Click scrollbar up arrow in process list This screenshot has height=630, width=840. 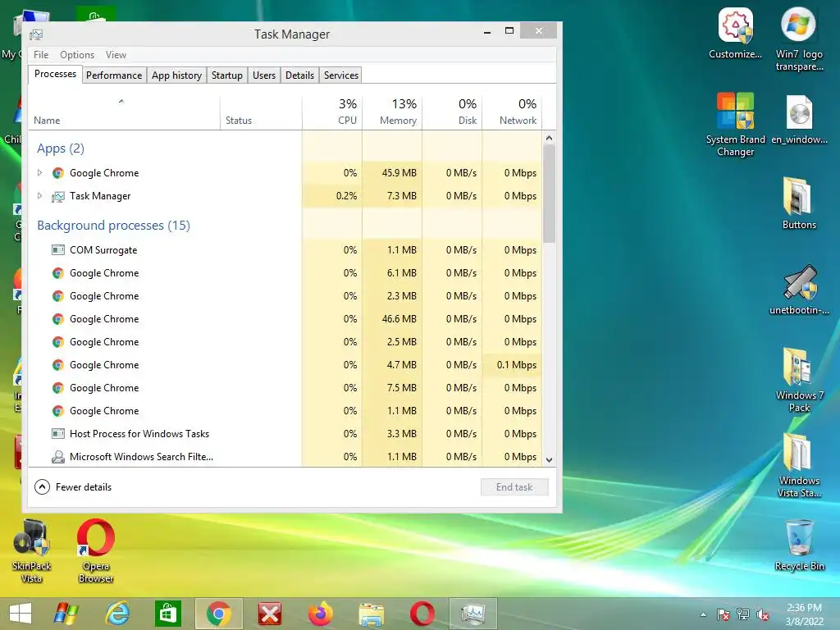[549, 138]
